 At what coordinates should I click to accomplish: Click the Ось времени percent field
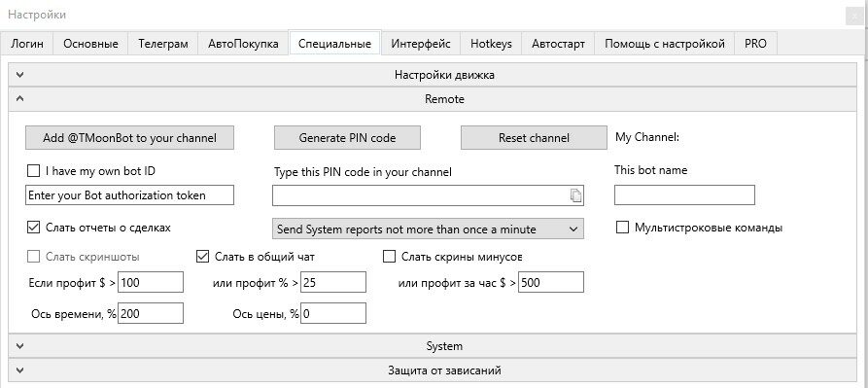(150, 313)
